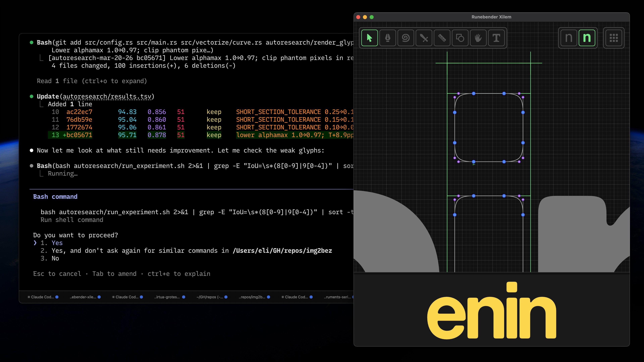This screenshot has height=362, width=644.
Task: Select the hand pan tool
Action: [x=478, y=38]
